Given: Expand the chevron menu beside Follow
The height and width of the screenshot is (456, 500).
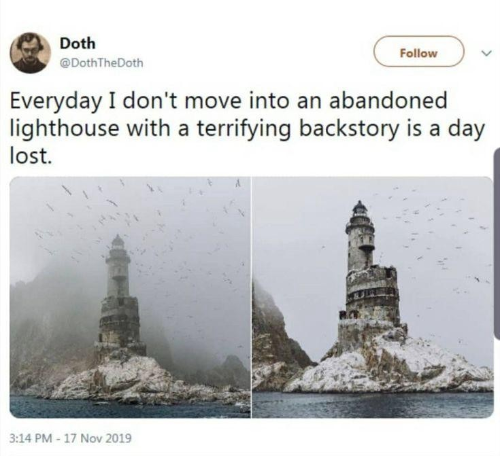Looking at the screenshot, I should click(487, 53).
